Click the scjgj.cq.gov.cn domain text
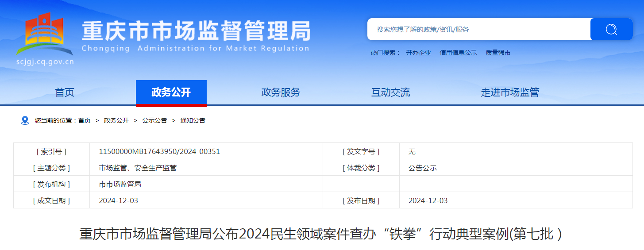The image size is (644, 250). click(45, 62)
